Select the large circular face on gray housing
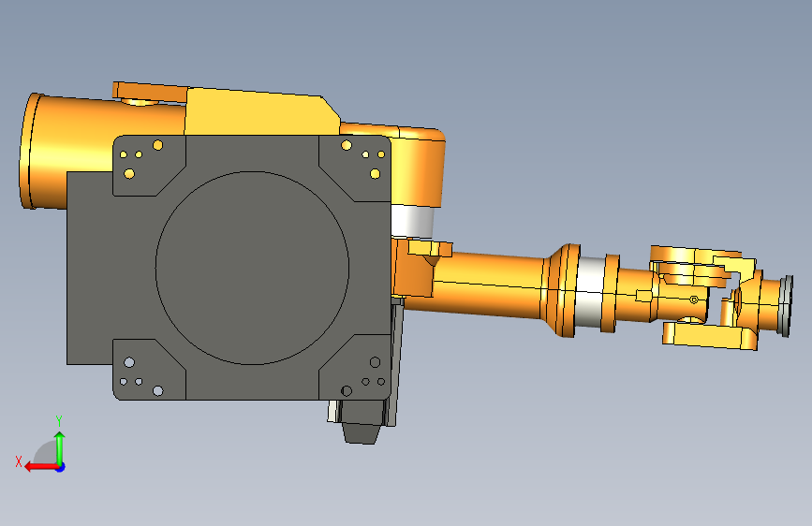The image size is (812, 526). [252, 268]
